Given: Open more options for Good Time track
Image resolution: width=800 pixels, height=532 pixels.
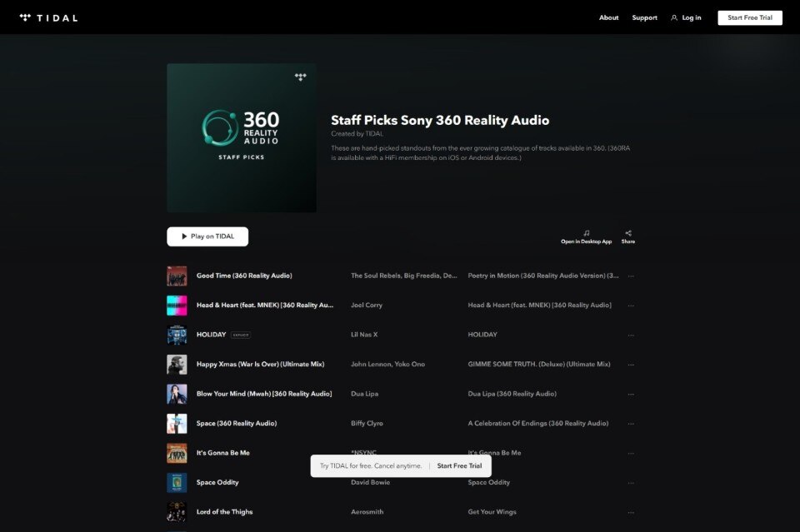Looking at the screenshot, I should pos(631,276).
